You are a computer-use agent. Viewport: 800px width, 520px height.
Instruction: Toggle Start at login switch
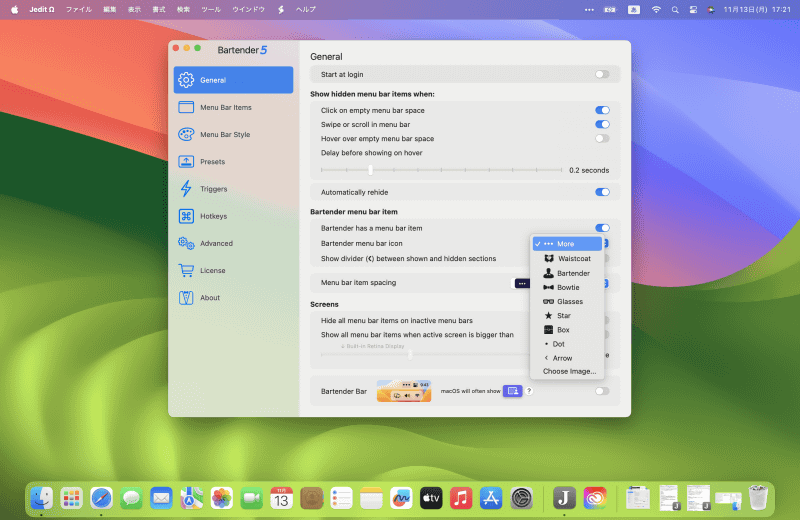click(602, 75)
